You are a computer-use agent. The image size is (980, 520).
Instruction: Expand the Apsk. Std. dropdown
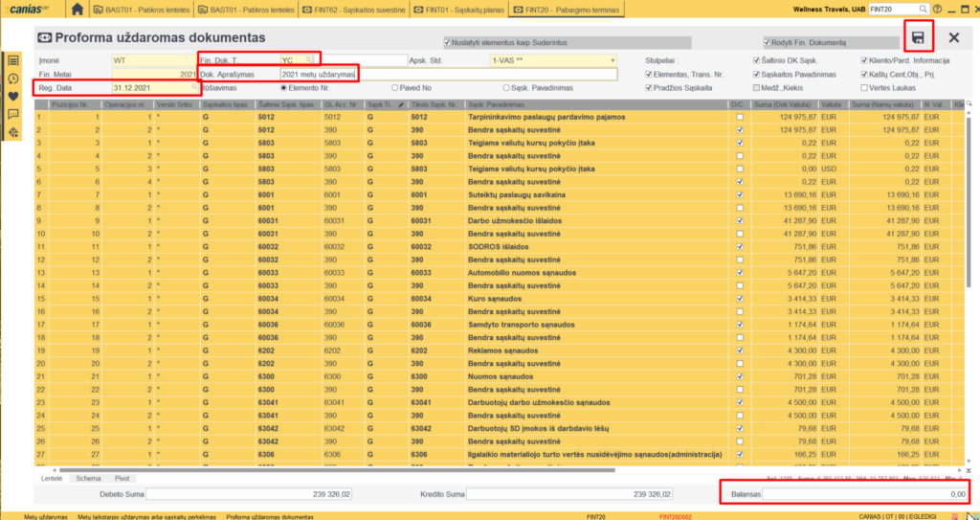point(612,59)
